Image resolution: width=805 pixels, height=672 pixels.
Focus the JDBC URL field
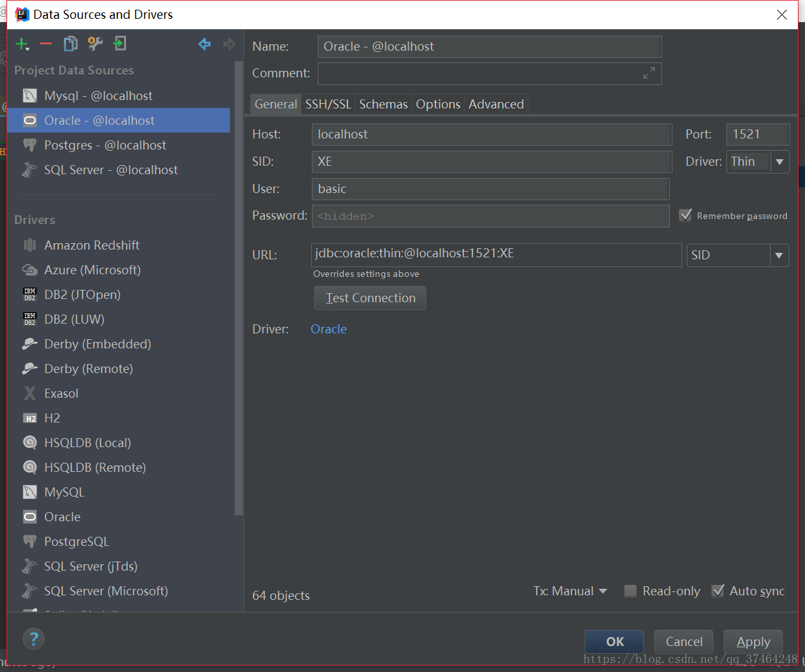click(496, 255)
